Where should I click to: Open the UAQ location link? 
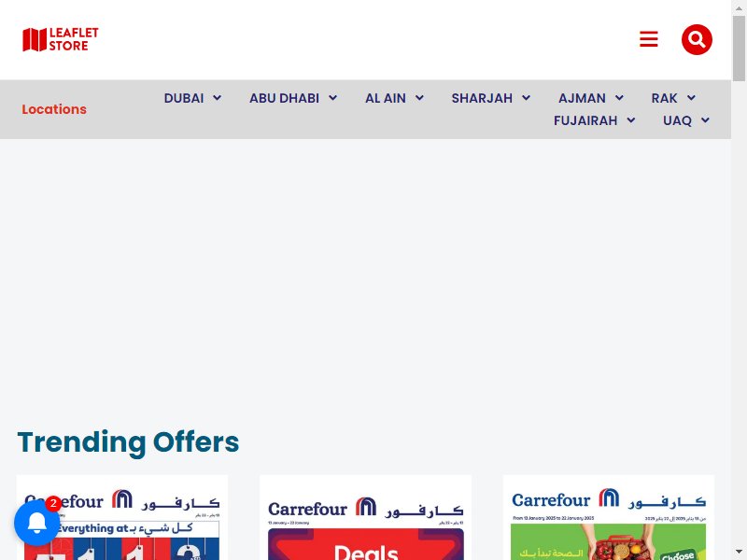678,120
